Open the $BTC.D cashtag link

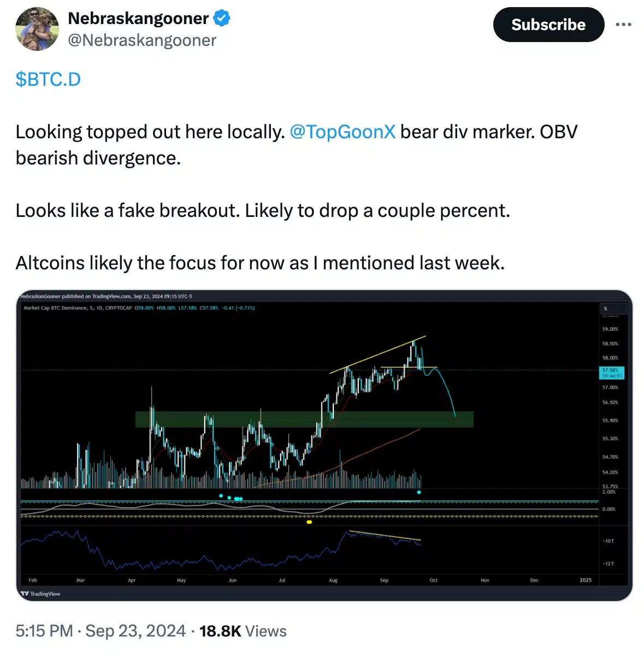click(x=49, y=79)
